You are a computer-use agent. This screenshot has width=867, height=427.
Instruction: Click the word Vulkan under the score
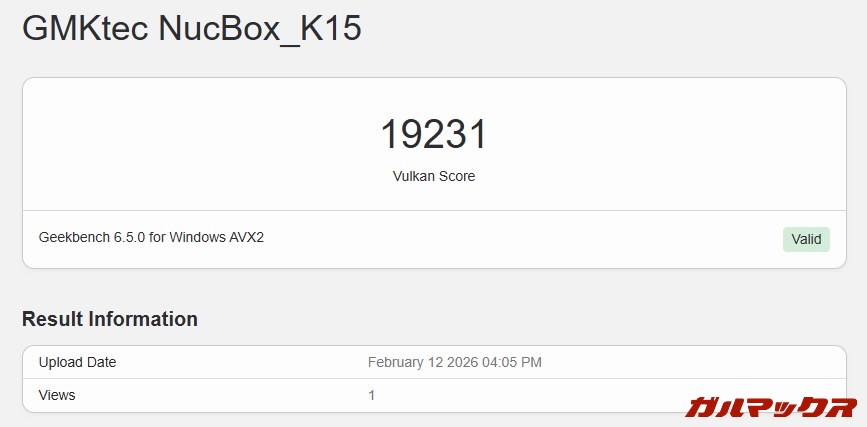(x=412, y=176)
